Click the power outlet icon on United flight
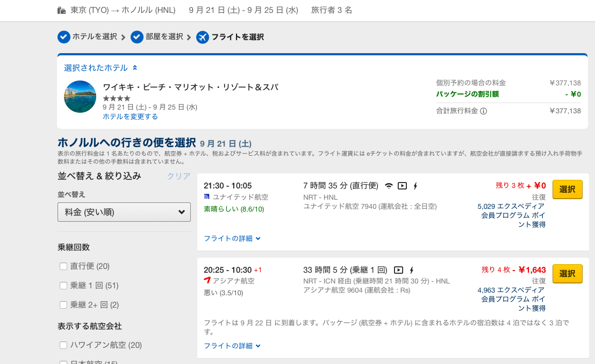 click(415, 185)
